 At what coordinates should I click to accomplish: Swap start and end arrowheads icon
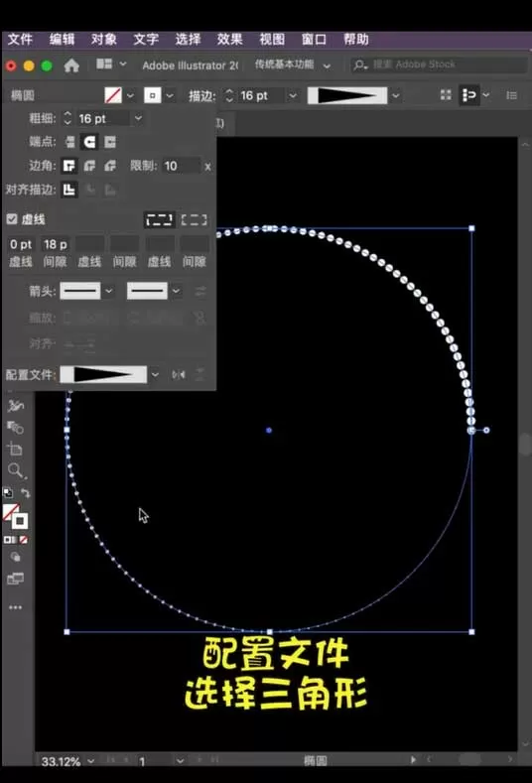pos(200,291)
